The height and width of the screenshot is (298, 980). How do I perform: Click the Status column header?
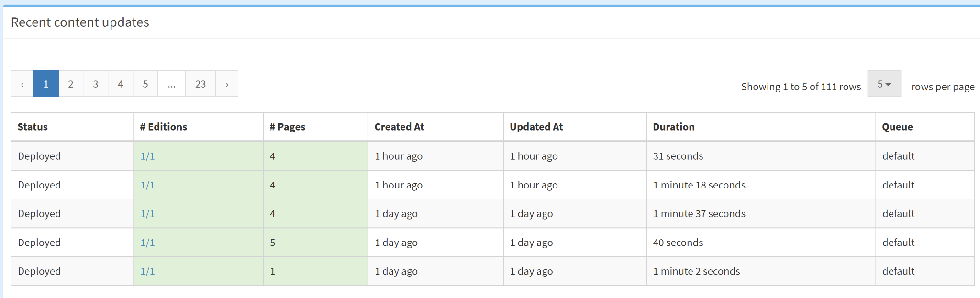coord(72,127)
